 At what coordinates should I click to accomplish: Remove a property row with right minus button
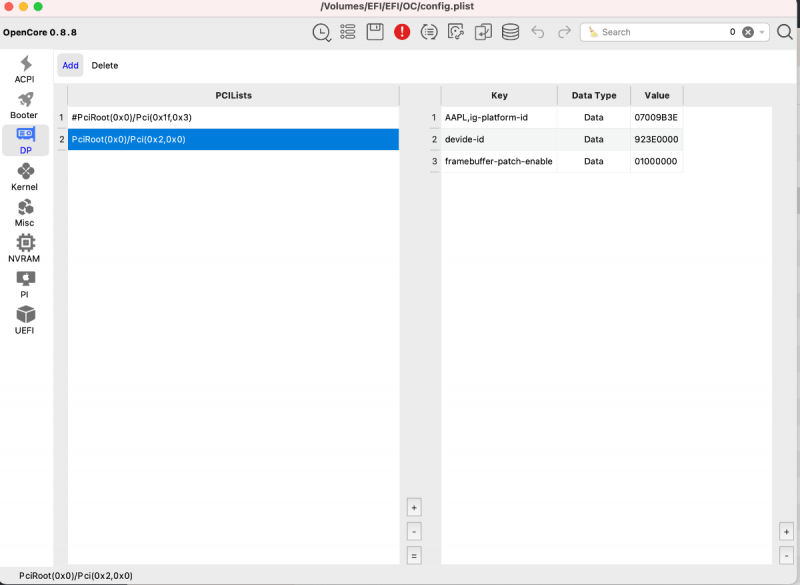coord(786,555)
